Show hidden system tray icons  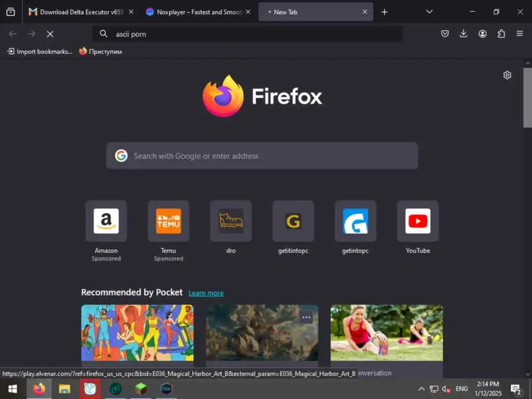421,389
